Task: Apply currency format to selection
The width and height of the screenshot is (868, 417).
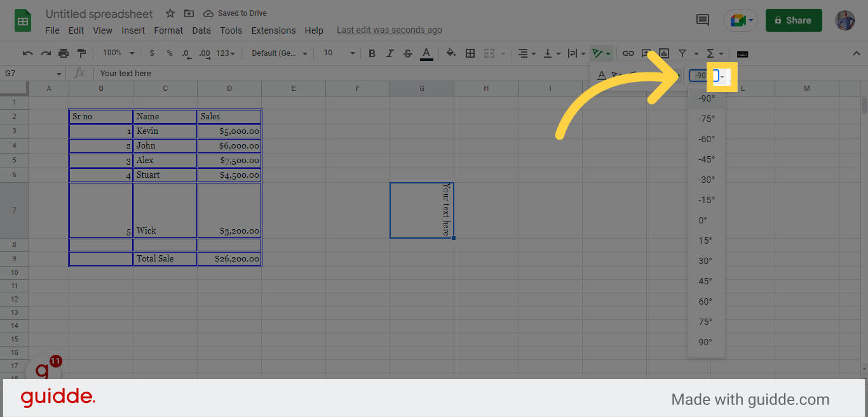Action: [153, 53]
